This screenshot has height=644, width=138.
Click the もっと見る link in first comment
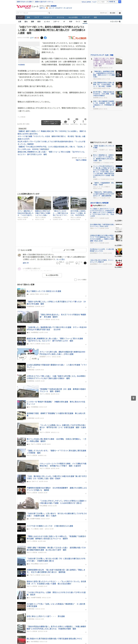(x=60, y=260)
